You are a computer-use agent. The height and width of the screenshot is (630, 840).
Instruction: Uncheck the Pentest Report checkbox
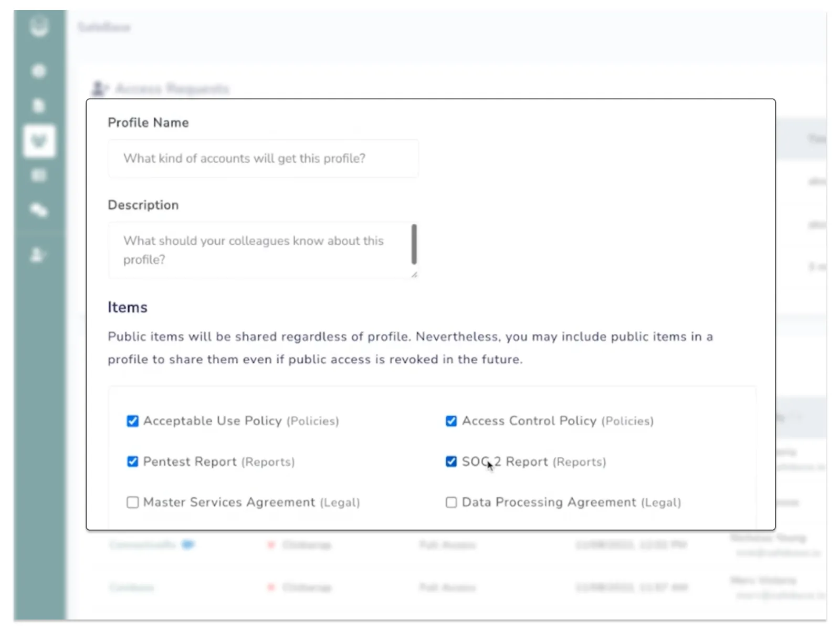tap(133, 461)
